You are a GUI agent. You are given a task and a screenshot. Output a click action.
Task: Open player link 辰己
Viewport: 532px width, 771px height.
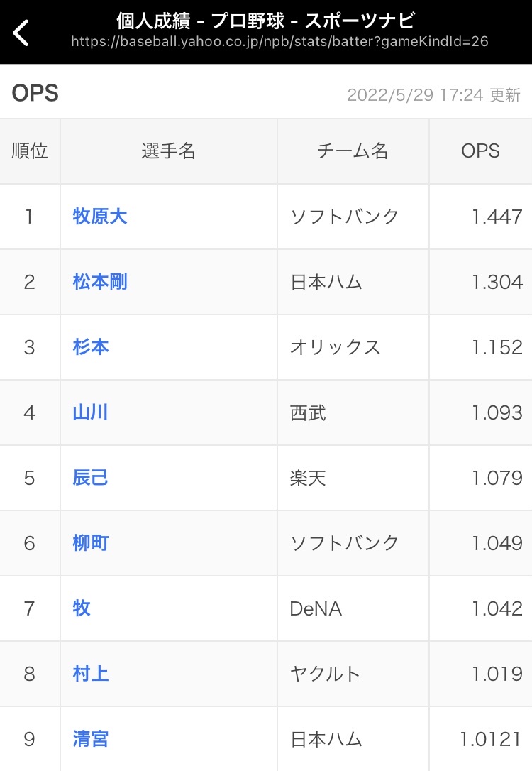pos(90,478)
